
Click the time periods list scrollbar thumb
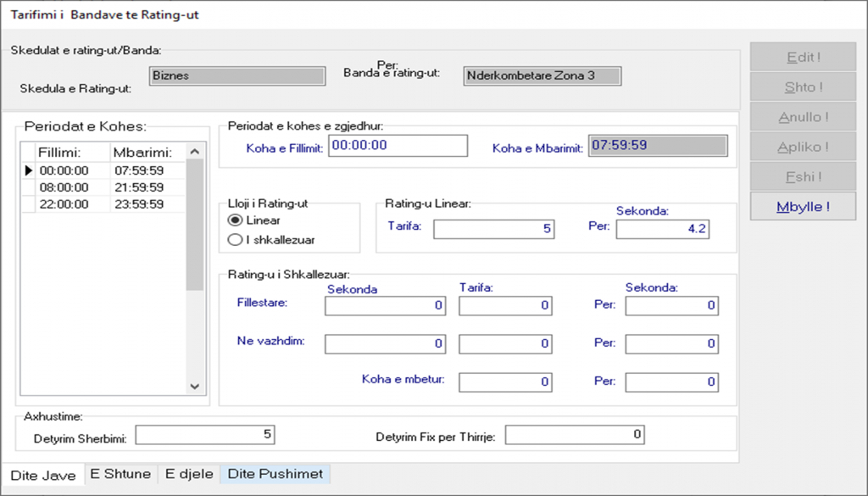[194, 226]
